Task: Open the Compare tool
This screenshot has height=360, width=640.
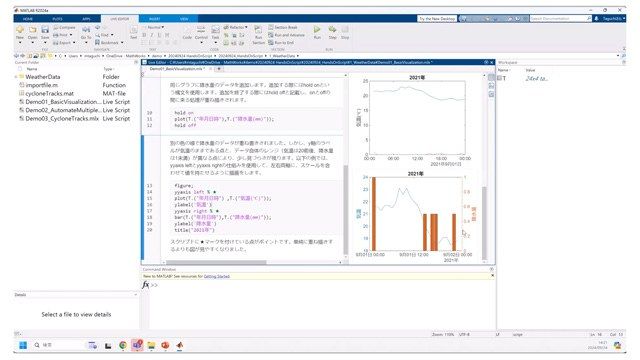Action: 64,27
